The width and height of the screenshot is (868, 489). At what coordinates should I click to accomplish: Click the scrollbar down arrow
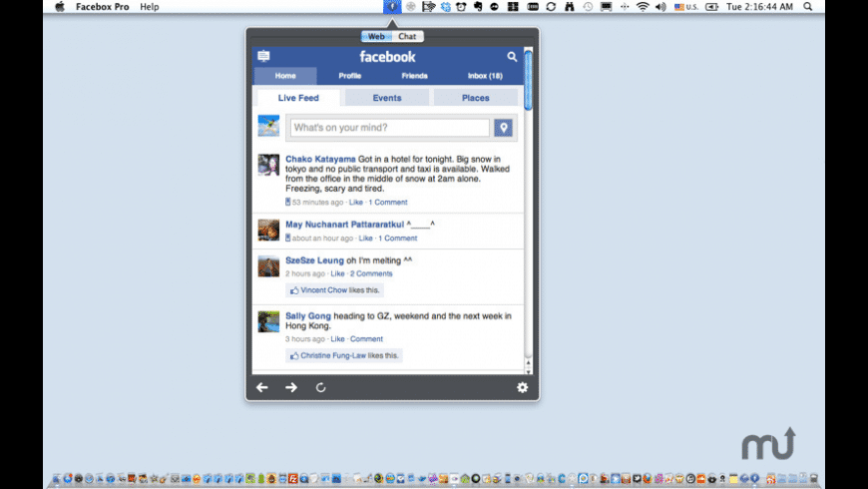(x=528, y=371)
